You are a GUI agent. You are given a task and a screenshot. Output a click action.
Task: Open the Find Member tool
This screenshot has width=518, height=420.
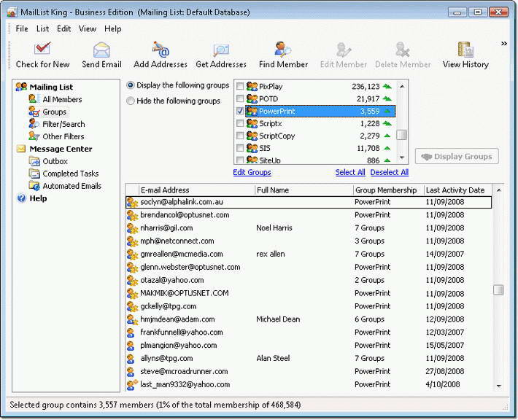282,55
